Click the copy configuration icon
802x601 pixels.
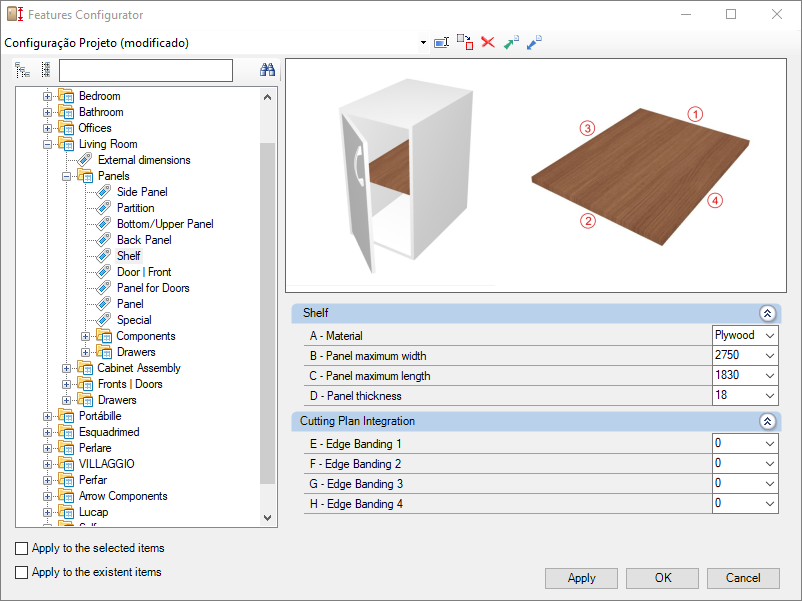(x=465, y=42)
